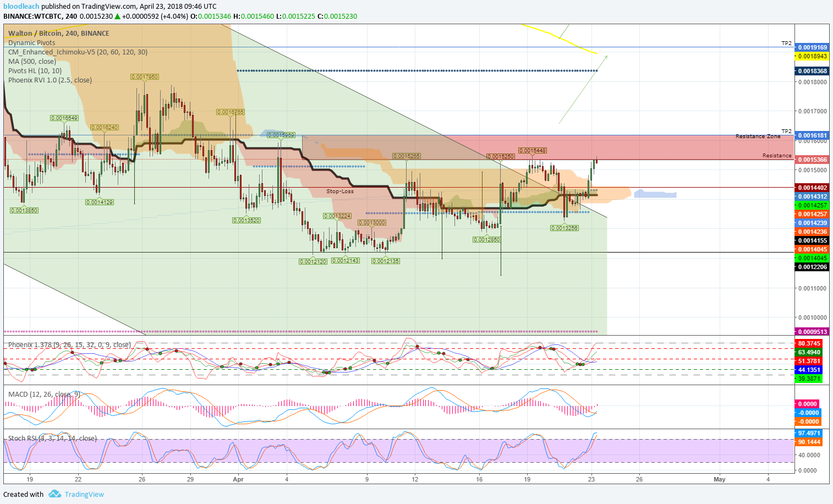
Task: Open the TradingView link in the footer
Action: tap(84, 494)
